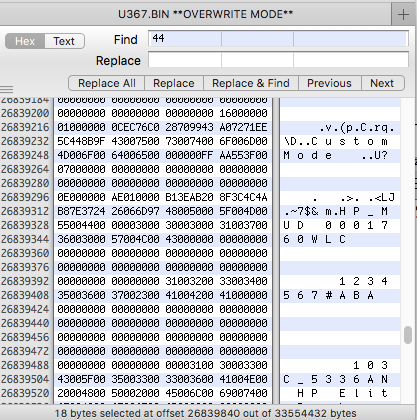Click offset label 26839328
Viewport: 417px width, 420px height.
[x=25, y=225]
